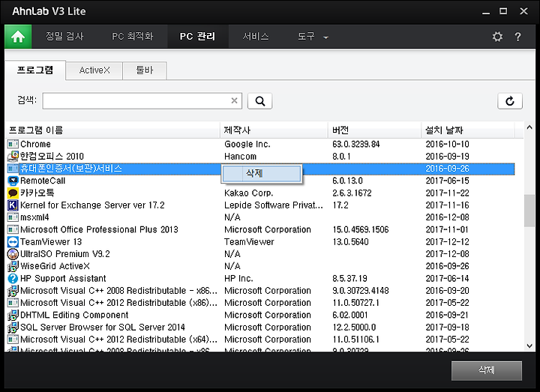Click the magnifier search button
Viewport: 540px width, 392px height.
coord(260,101)
